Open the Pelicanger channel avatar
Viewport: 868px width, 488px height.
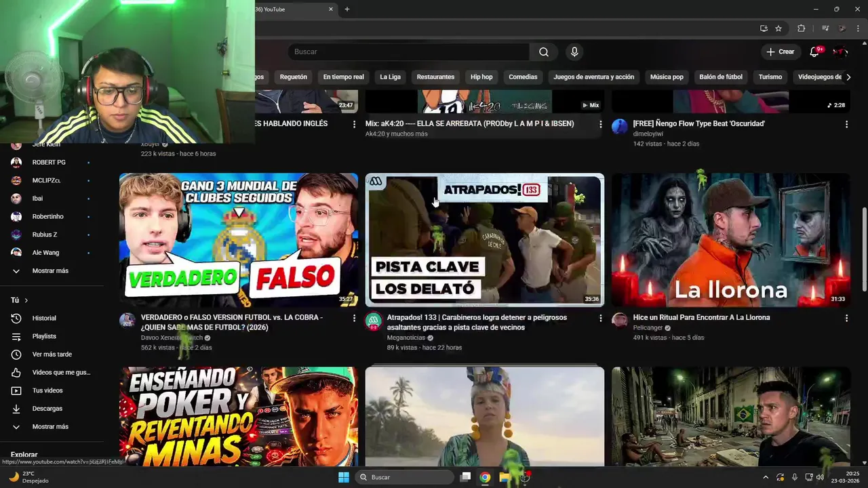tap(620, 321)
